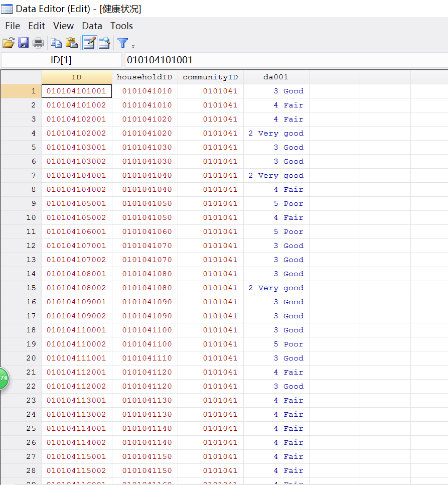Toggle the Edit mode toolbar icon
Image resolution: width=448 pixels, height=485 pixels.
[89, 43]
